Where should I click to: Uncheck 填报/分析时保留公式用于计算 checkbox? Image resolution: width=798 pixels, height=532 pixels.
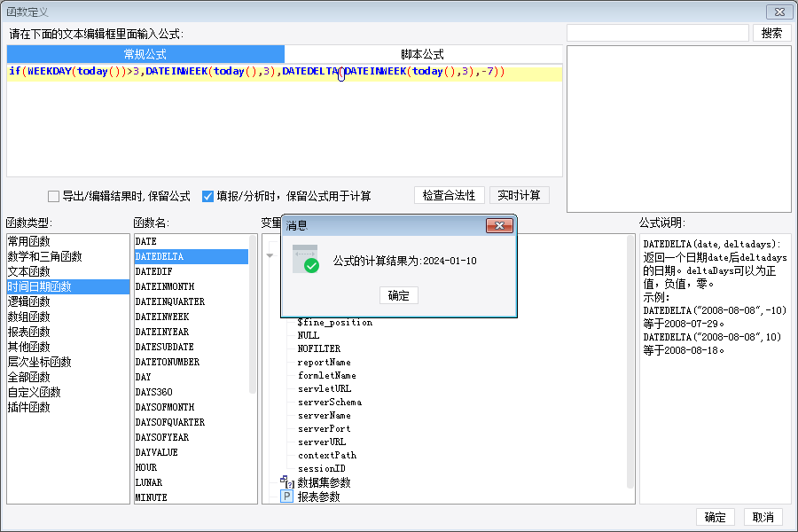[207, 196]
